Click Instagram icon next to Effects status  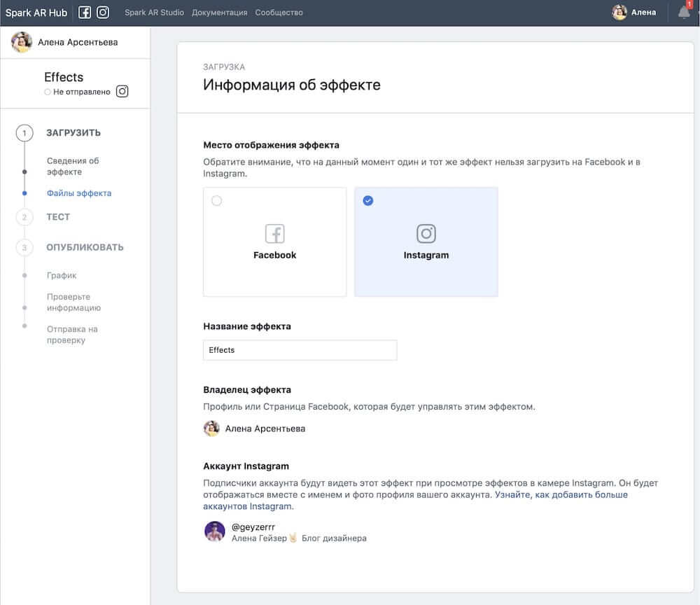coord(122,91)
